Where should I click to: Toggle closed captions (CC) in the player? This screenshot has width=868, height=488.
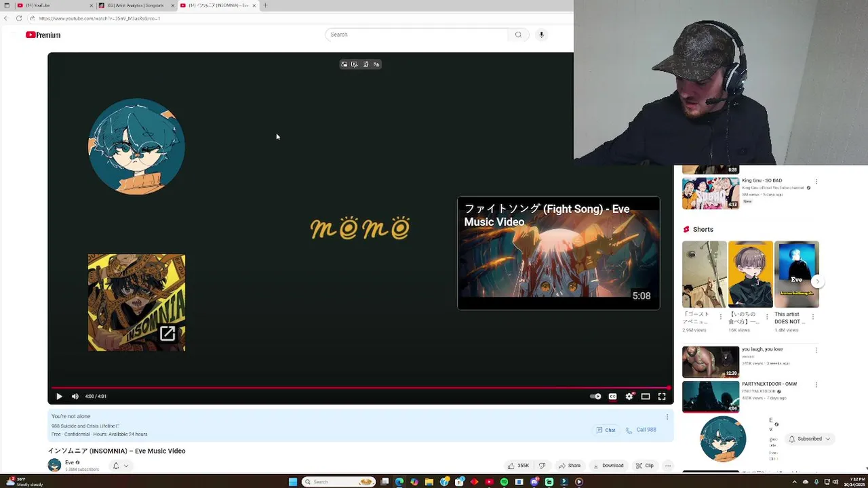pos(612,396)
